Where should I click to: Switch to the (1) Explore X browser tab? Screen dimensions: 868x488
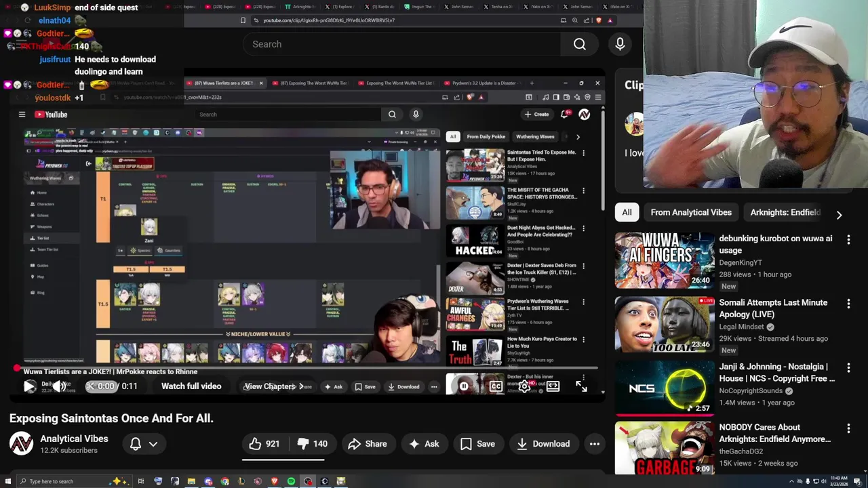click(x=339, y=7)
